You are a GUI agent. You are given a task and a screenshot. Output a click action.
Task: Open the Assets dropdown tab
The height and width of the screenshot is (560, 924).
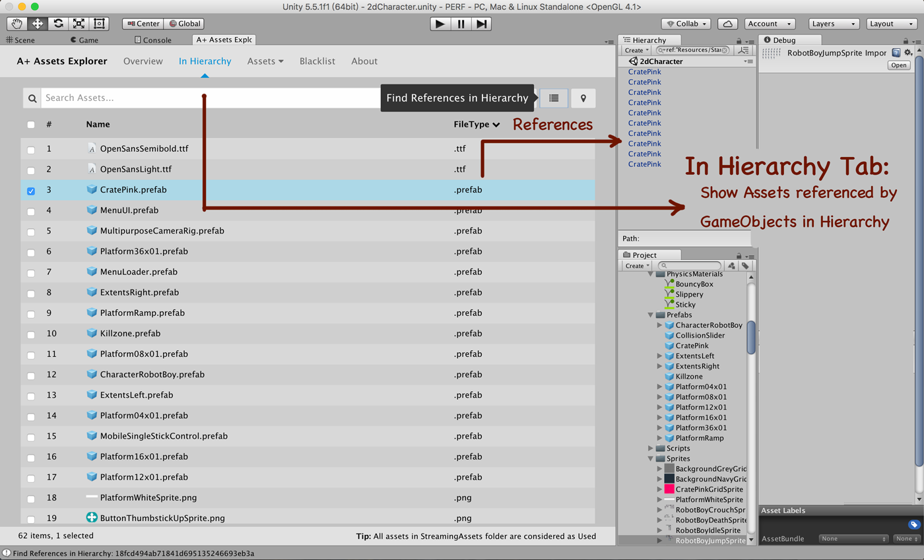pos(265,61)
